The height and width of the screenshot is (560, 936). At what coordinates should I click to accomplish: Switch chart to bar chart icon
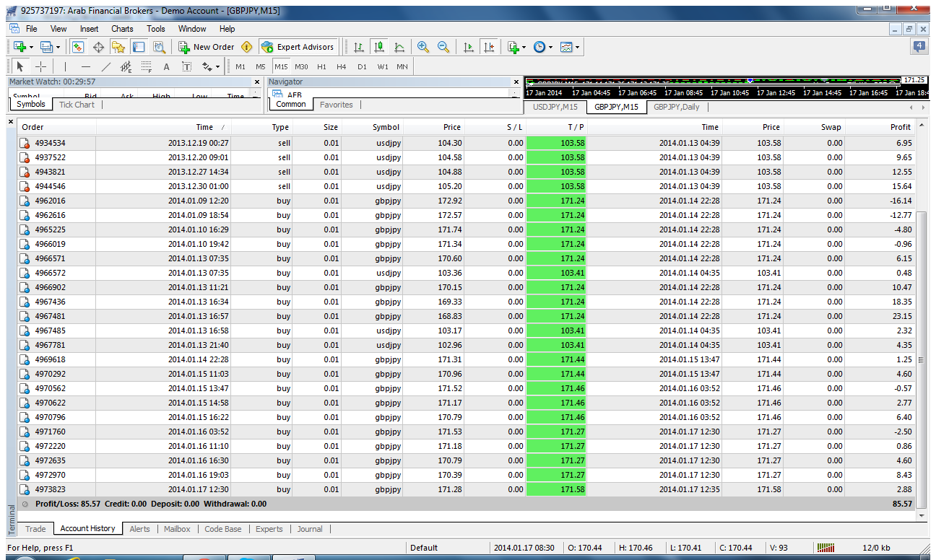click(x=359, y=47)
